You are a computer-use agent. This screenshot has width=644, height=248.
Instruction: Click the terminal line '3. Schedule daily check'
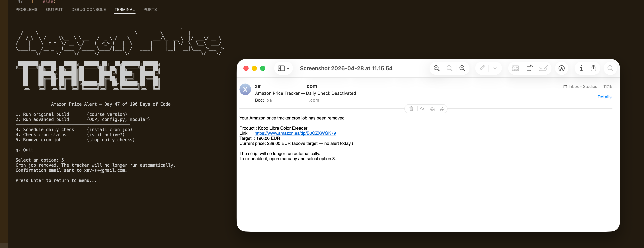click(74, 130)
